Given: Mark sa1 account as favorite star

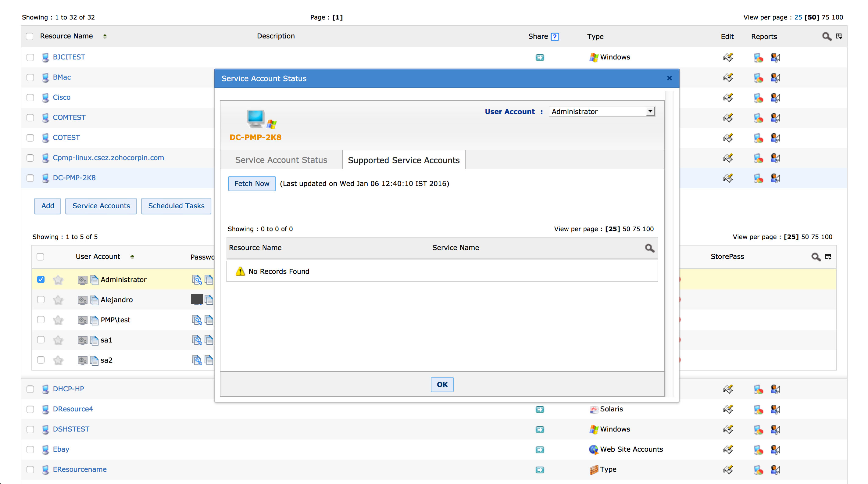Looking at the screenshot, I should 58,340.
